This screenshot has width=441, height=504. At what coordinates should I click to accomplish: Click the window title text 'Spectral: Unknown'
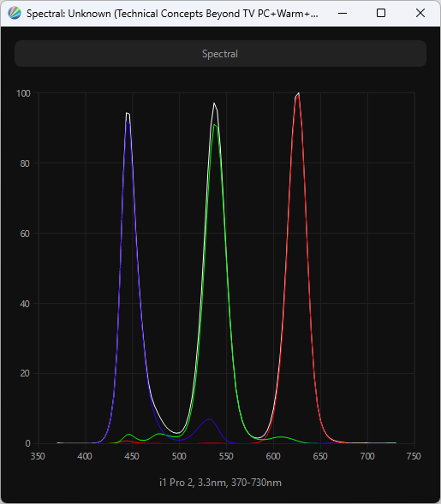pos(69,14)
